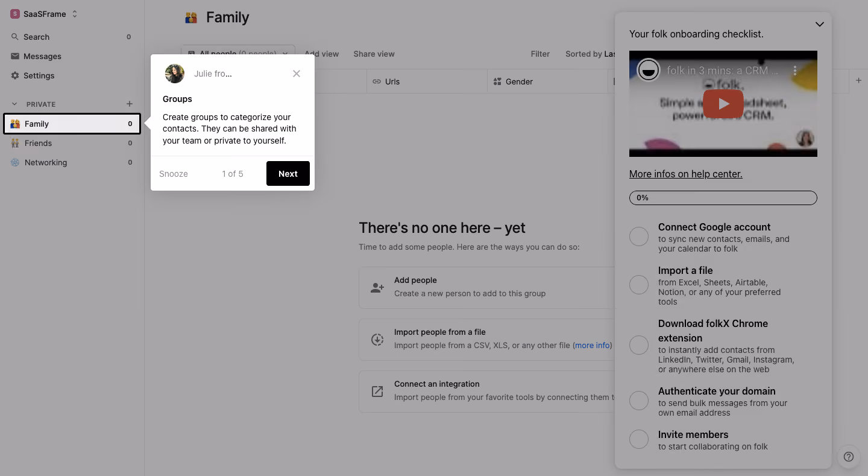This screenshot has width=868, height=476.
Task: Open the SaaSFrame workspace switcher
Action: (x=44, y=14)
